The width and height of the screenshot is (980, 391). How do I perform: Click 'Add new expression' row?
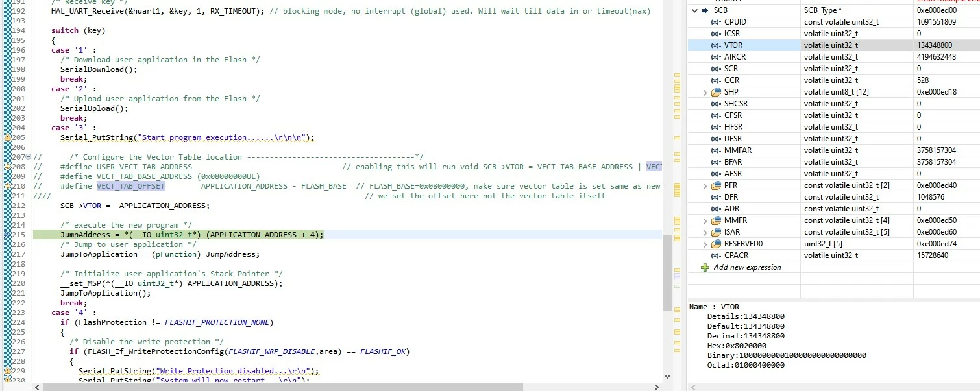(833, 267)
